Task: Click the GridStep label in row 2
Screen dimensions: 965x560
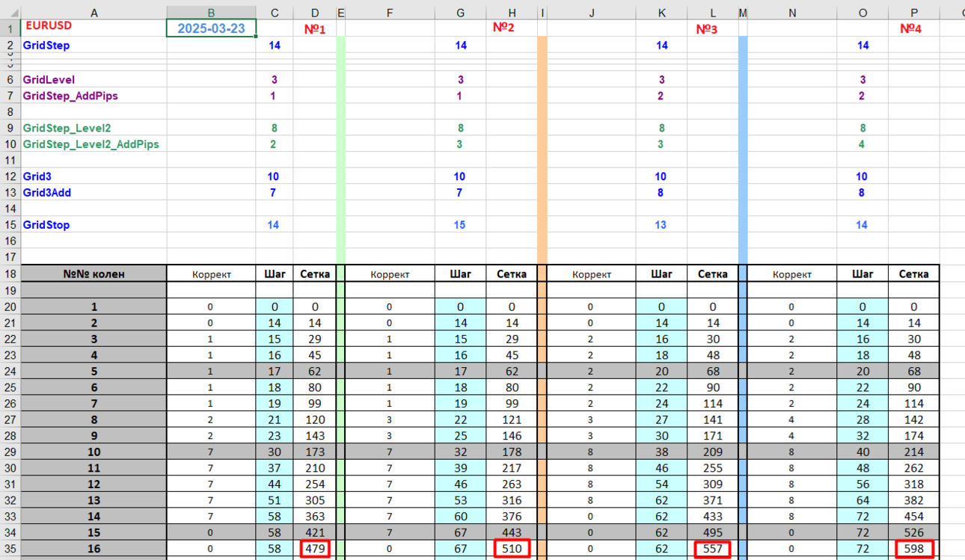Action: coord(94,45)
